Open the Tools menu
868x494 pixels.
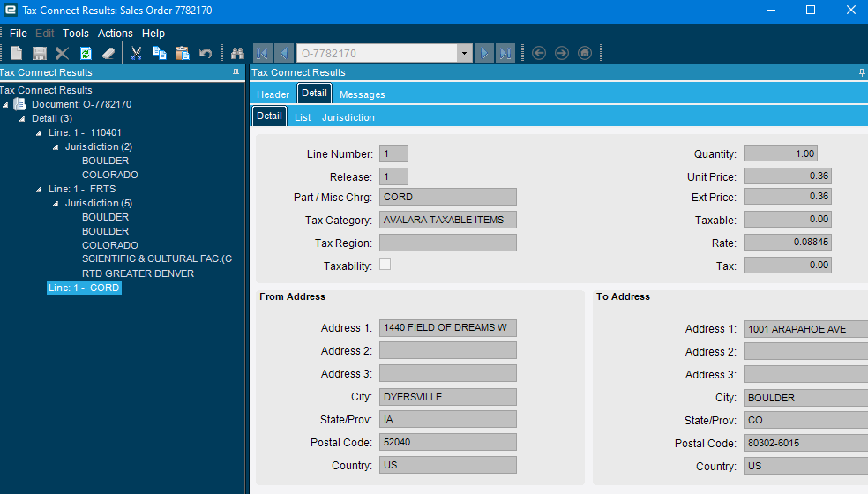pos(75,34)
